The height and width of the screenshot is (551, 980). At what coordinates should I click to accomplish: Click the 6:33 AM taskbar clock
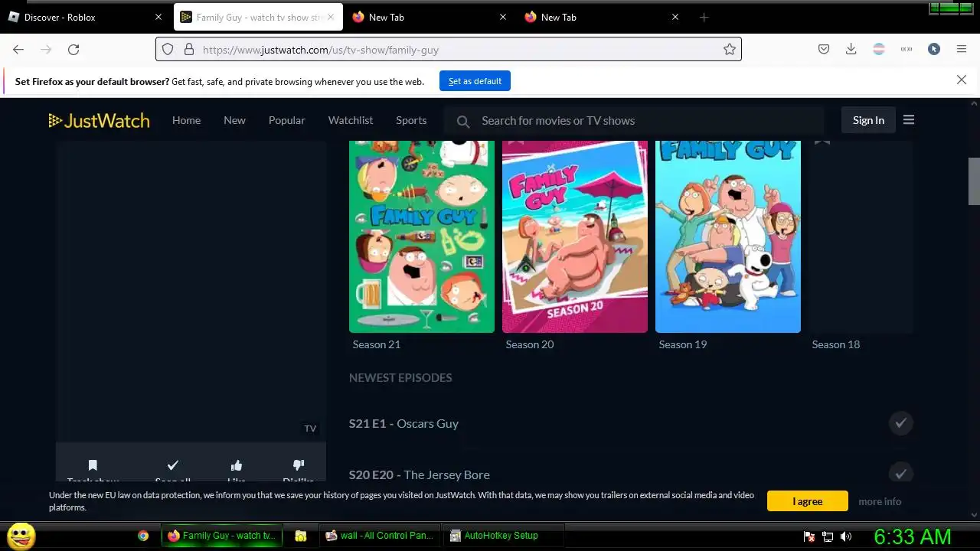[x=913, y=536]
